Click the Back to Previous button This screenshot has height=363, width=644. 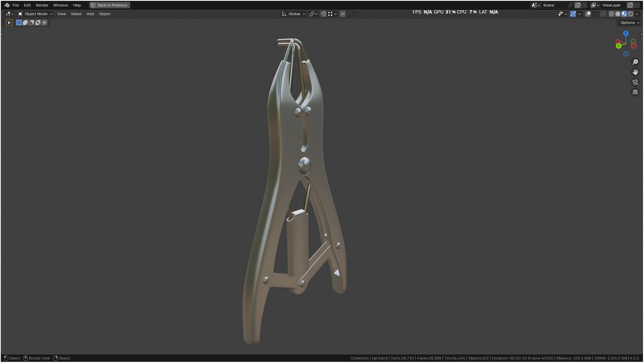click(x=110, y=5)
